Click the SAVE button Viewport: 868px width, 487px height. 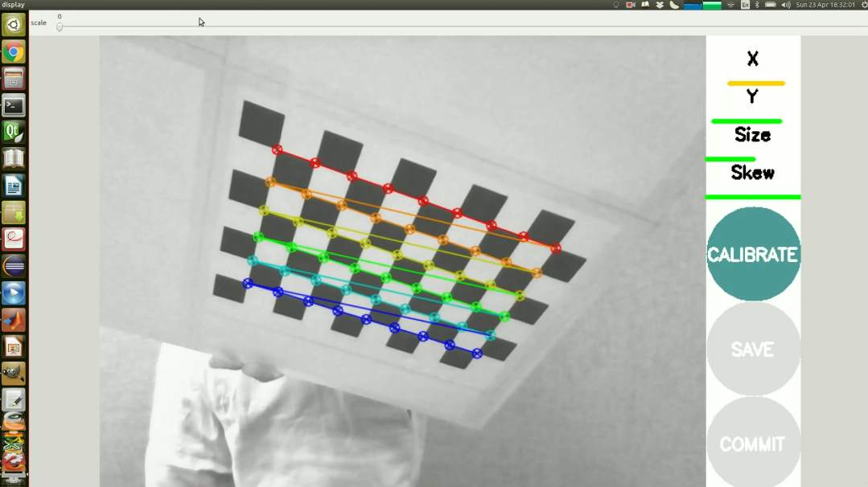point(754,349)
